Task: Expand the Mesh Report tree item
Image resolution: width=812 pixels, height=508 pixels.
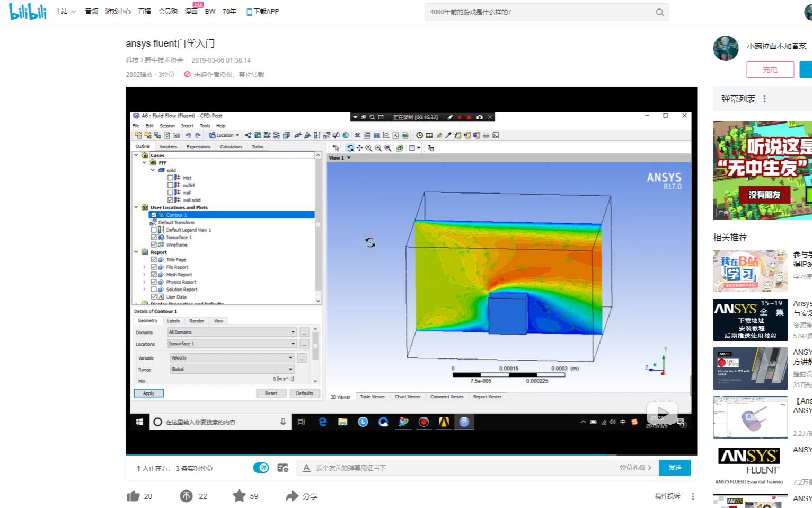Action: click(144, 274)
